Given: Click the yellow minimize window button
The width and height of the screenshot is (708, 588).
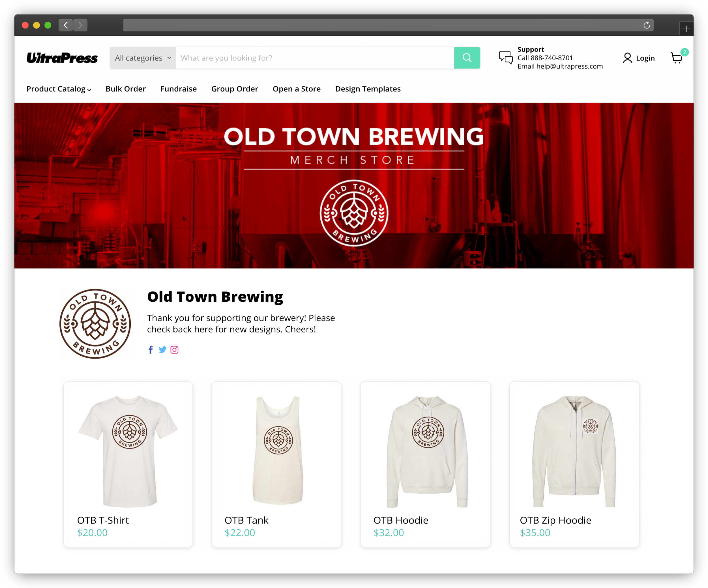Looking at the screenshot, I should [x=37, y=25].
